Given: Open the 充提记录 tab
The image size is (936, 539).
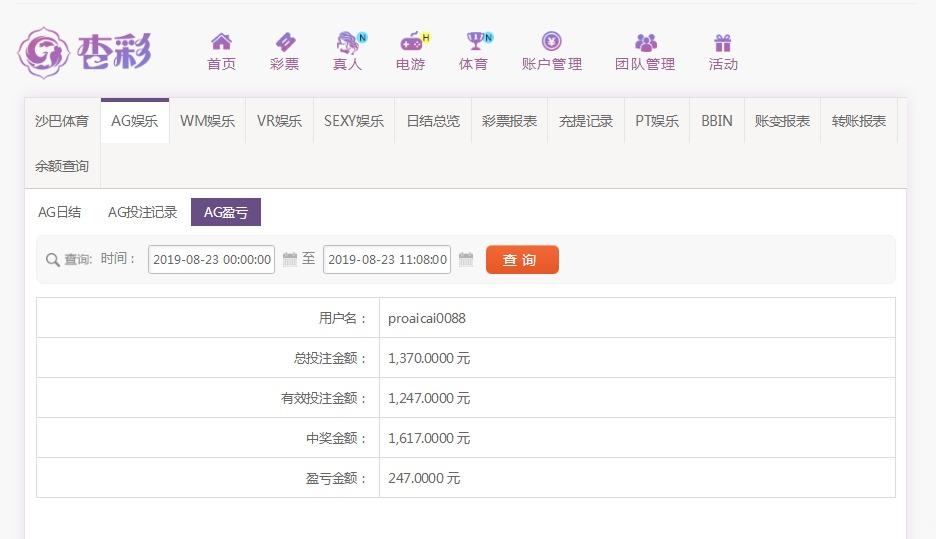Looking at the screenshot, I should [x=586, y=121].
